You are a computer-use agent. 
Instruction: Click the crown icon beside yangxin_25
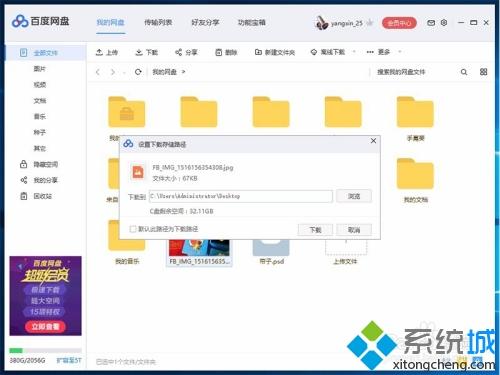[x=369, y=23]
